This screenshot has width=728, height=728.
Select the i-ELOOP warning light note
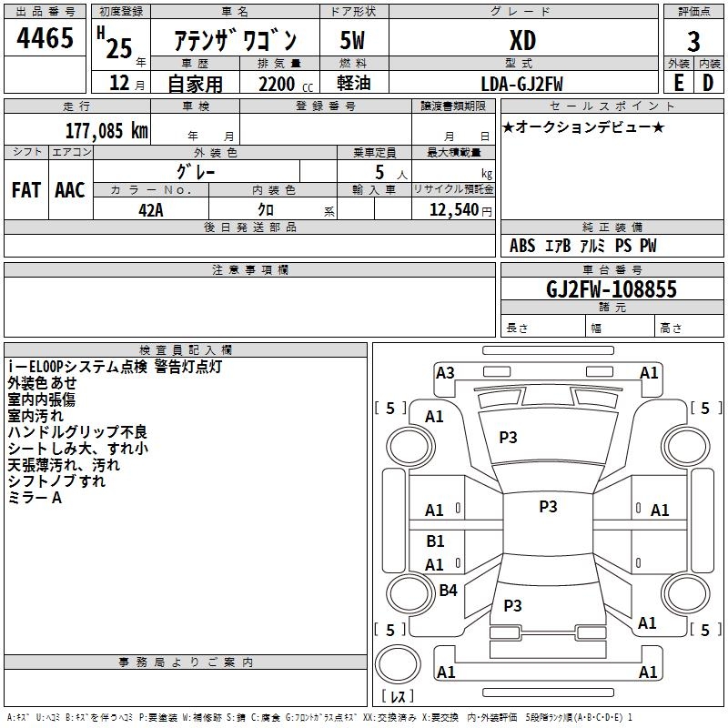pos(116,367)
